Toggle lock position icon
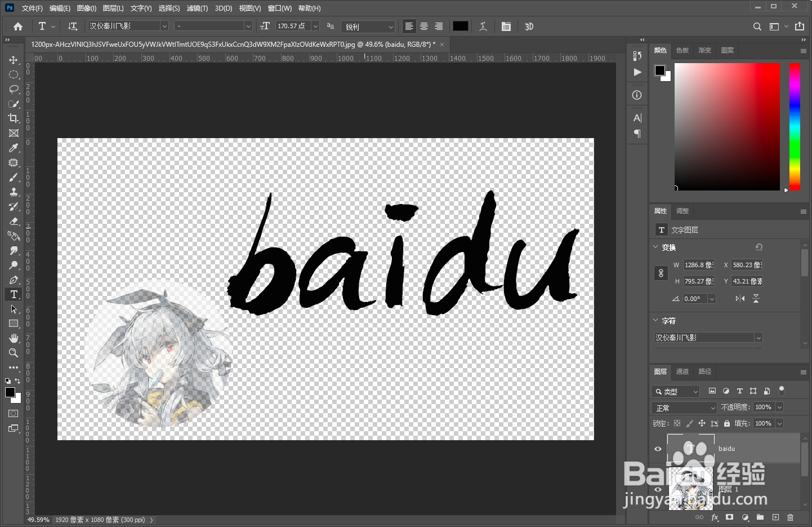The width and height of the screenshot is (812, 527). pyautogui.click(x=702, y=423)
